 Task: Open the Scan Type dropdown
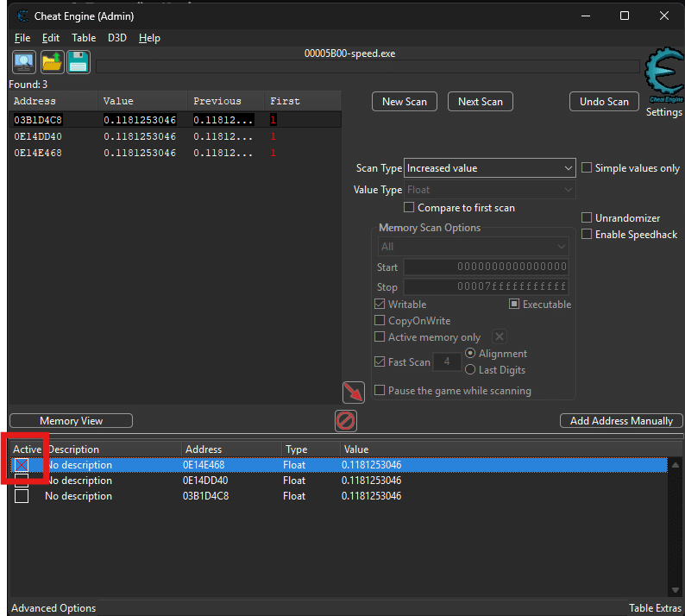click(489, 168)
